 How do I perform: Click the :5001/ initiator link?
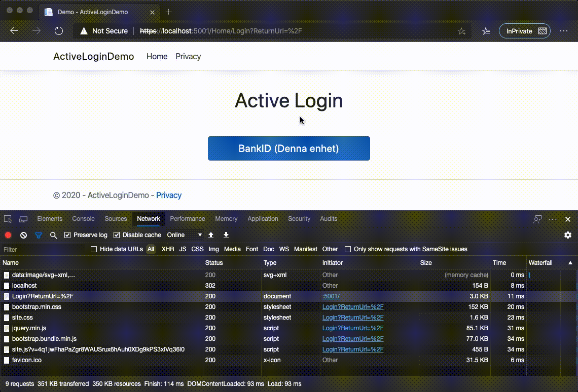[331, 296]
